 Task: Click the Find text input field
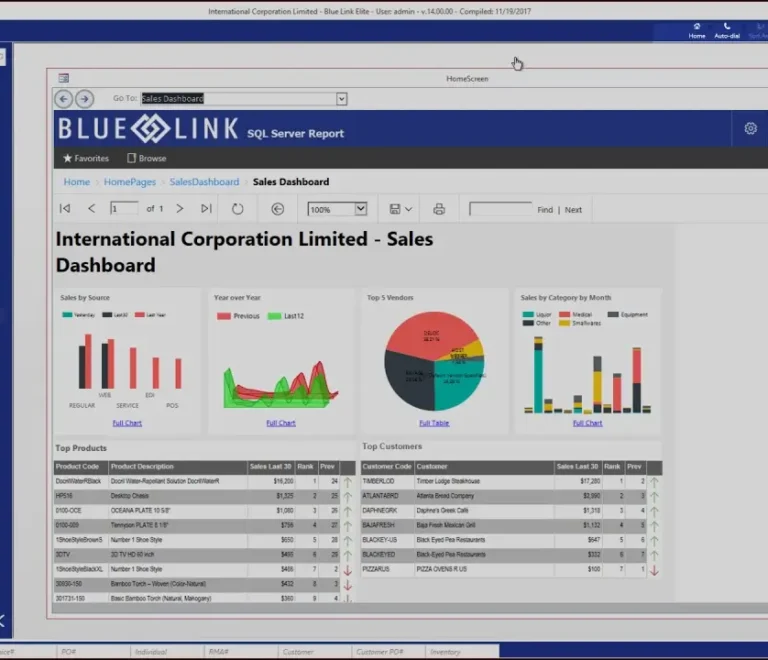coord(500,209)
